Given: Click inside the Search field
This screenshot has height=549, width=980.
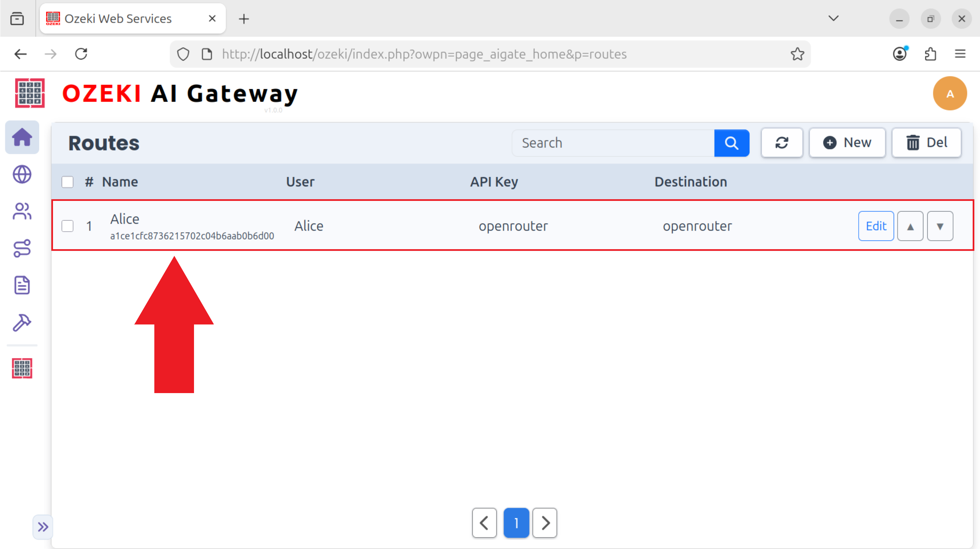Looking at the screenshot, I should (x=613, y=143).
